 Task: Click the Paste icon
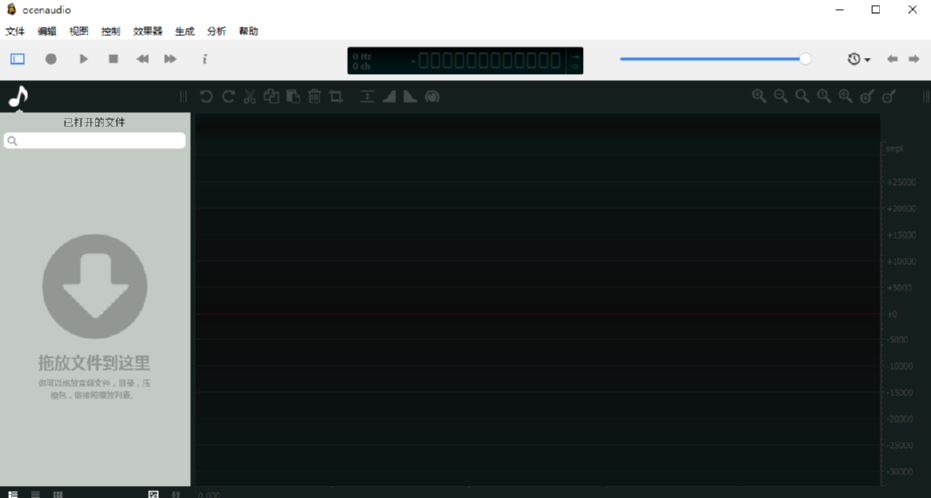tap(293, 97)
